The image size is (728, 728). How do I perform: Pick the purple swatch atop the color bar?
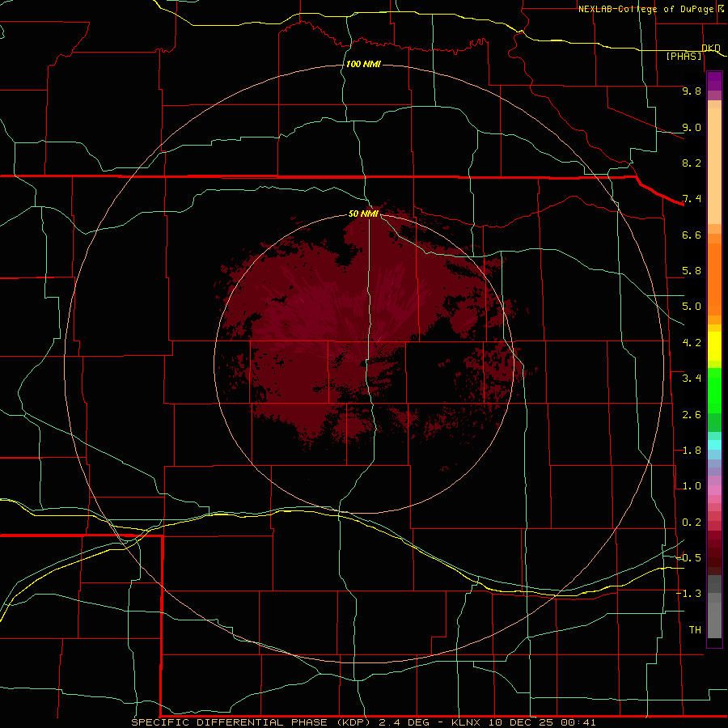click(714, 81)
